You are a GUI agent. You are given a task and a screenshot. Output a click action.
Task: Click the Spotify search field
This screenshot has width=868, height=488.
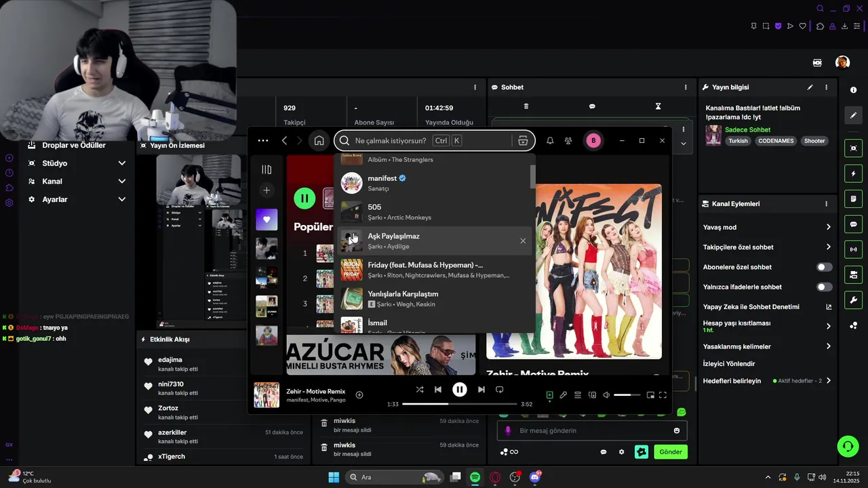[x=434, y=141]
